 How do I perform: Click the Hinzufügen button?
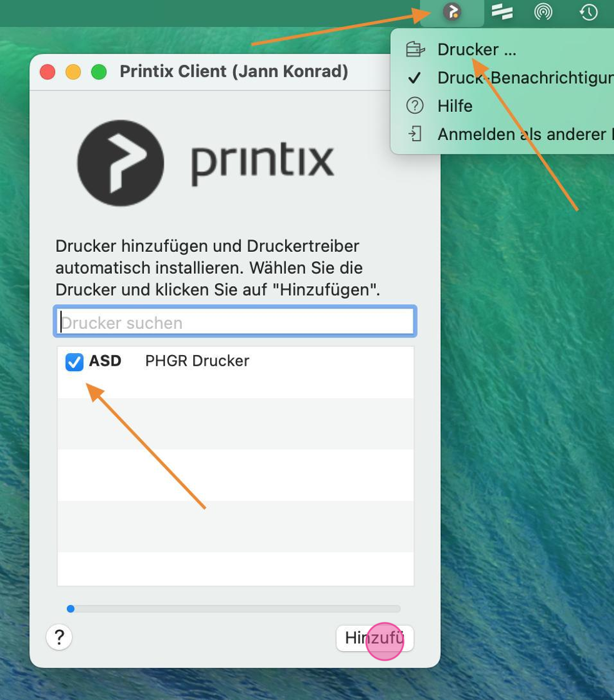(x=375, y=638)
